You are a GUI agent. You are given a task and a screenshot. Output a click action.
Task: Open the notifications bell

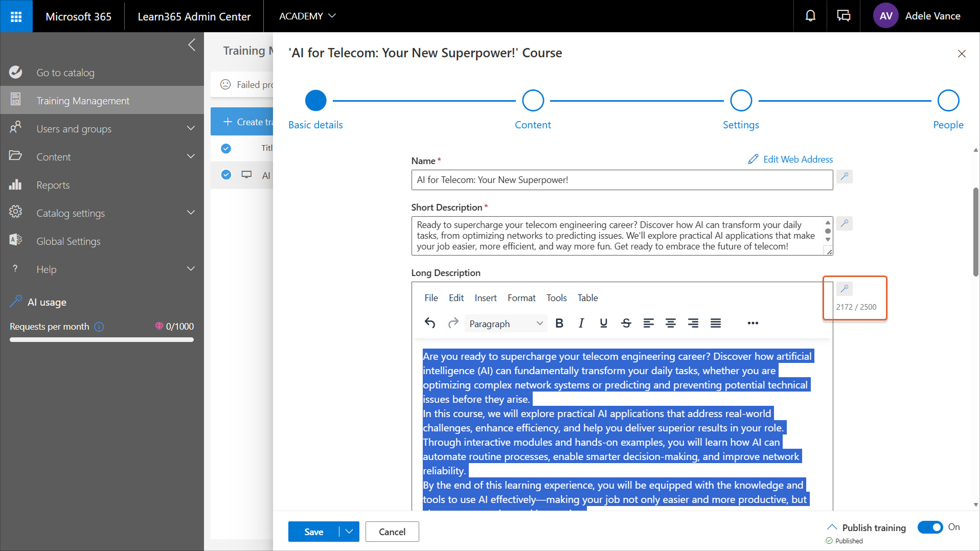point(810,16)
